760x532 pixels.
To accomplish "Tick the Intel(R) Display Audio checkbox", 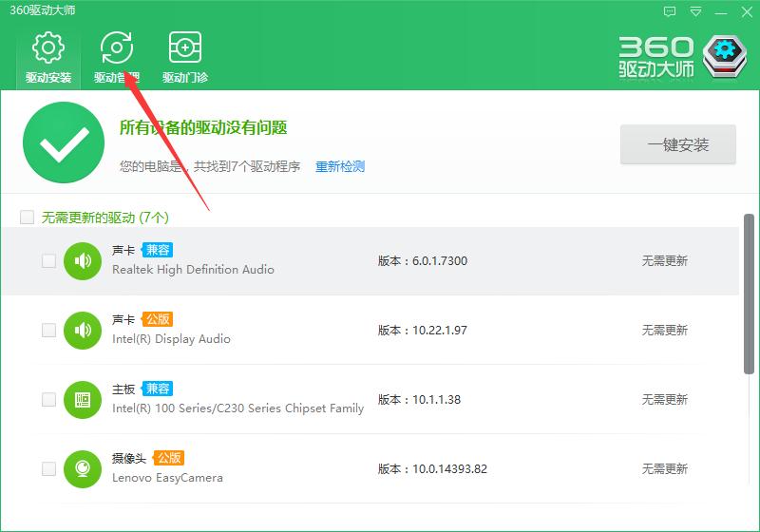I will pos(49,330).
